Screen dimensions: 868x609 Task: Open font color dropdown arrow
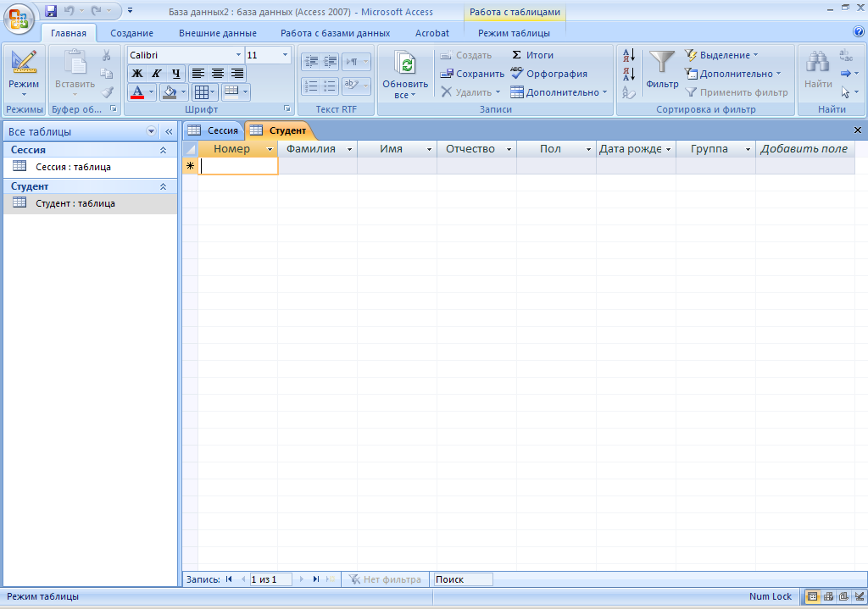[x=151, y=91]
